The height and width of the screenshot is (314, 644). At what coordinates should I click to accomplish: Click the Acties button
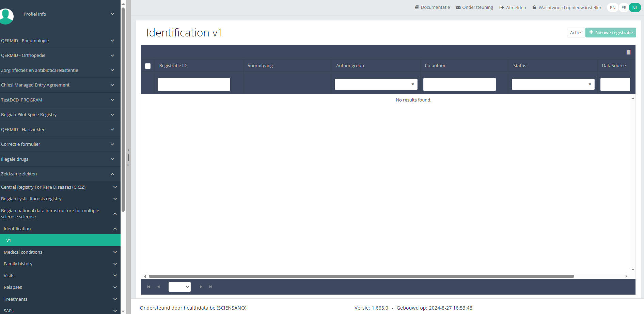pos(576,33)
